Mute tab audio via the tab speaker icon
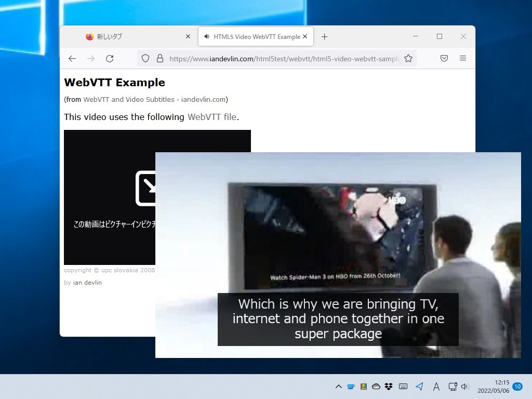Screen dimensions: 532x399 207,36
